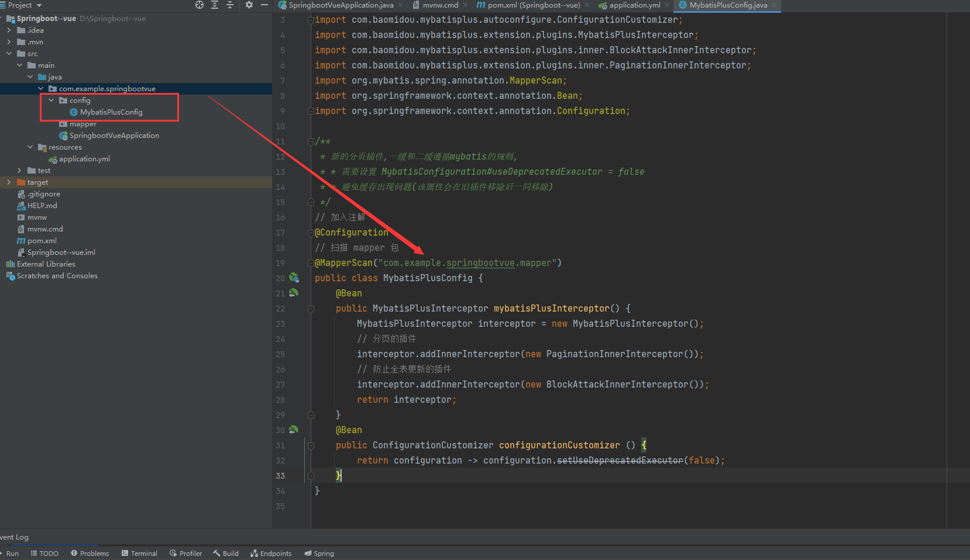Click the Spring bean gutter icon on line 21

[294, 293]
